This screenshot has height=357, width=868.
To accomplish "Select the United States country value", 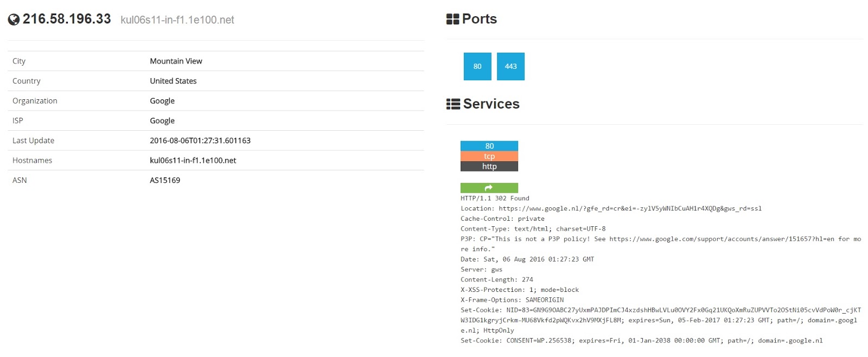I will tap(173, 81).
